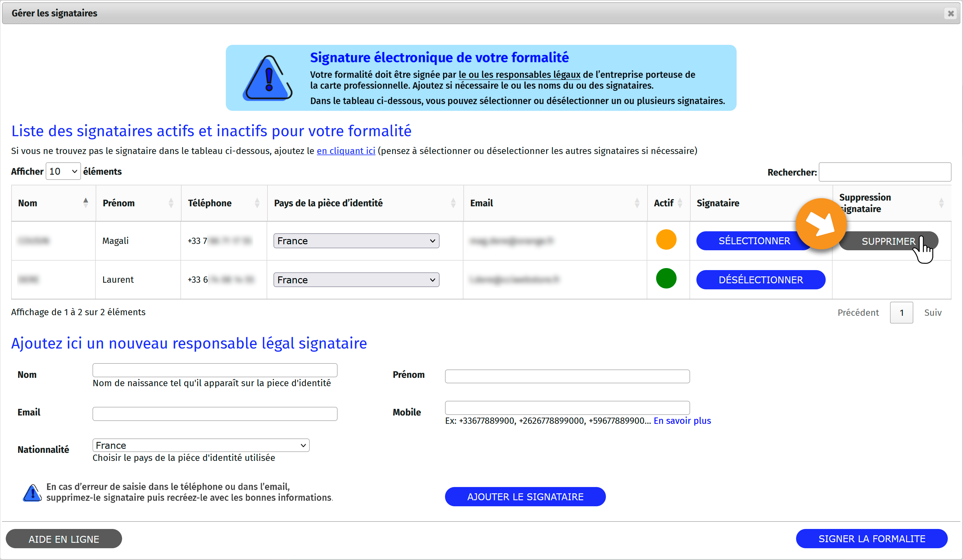The image size is (963, 560).
Task: Sort by Pays de la pièce d'identité
Action: pyautogui.click(x=365, y=203)
